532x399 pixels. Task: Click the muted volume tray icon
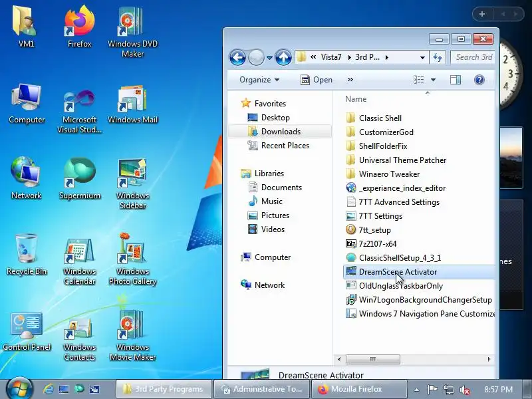click(x=464, y=390)
